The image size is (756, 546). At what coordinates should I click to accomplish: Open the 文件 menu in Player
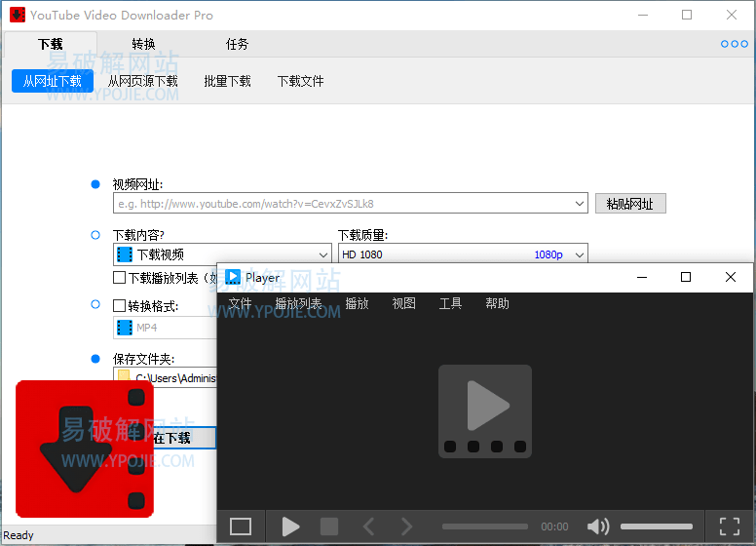pos(240,304)
